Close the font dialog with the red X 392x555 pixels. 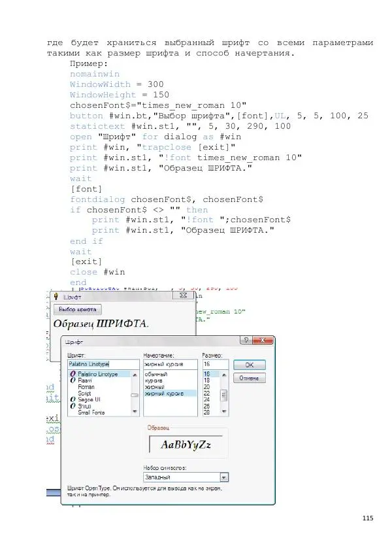point(263,341)
